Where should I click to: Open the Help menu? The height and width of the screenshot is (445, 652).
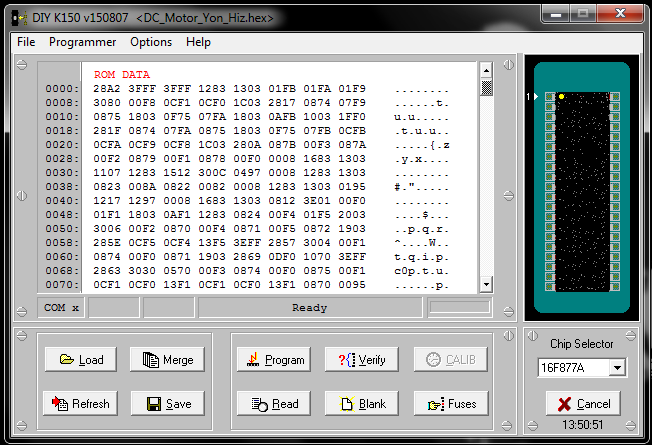198,42
